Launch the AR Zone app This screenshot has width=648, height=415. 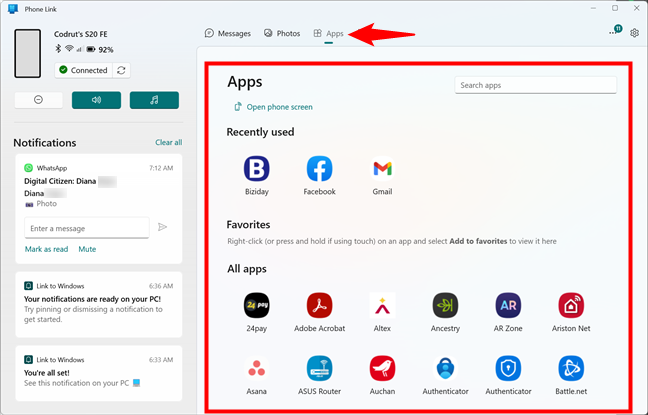[508, 305]
